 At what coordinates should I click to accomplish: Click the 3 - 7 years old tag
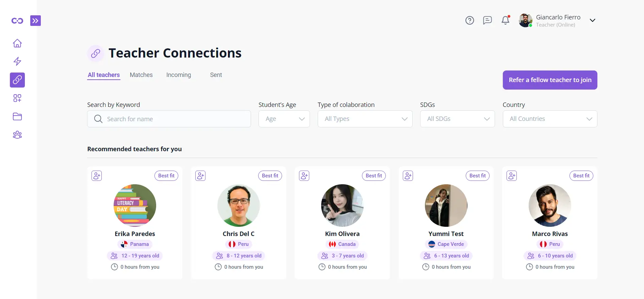(342, 256)
